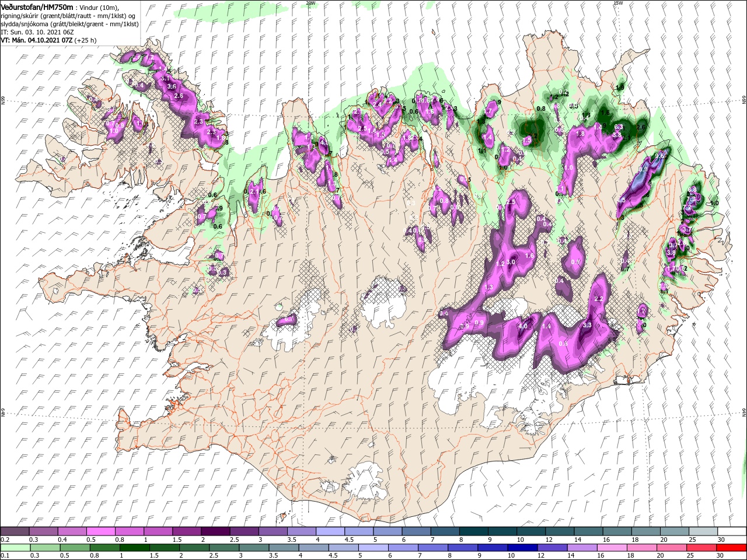Click the 'IT: Sun. 03. 10. 2021 06Z' line
This screenshot has height=560, width=747.
[37, 32]
